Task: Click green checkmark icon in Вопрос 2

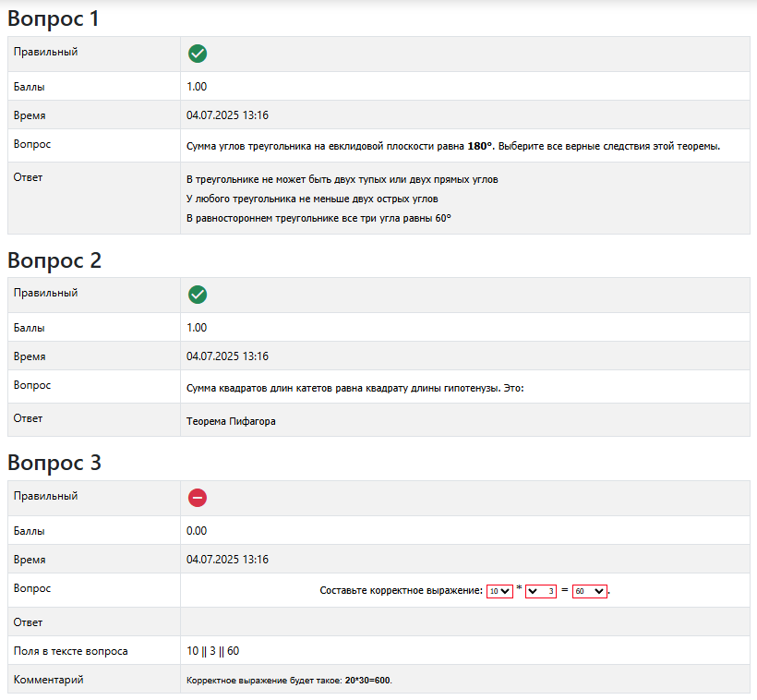Action: tap(197, 295)
